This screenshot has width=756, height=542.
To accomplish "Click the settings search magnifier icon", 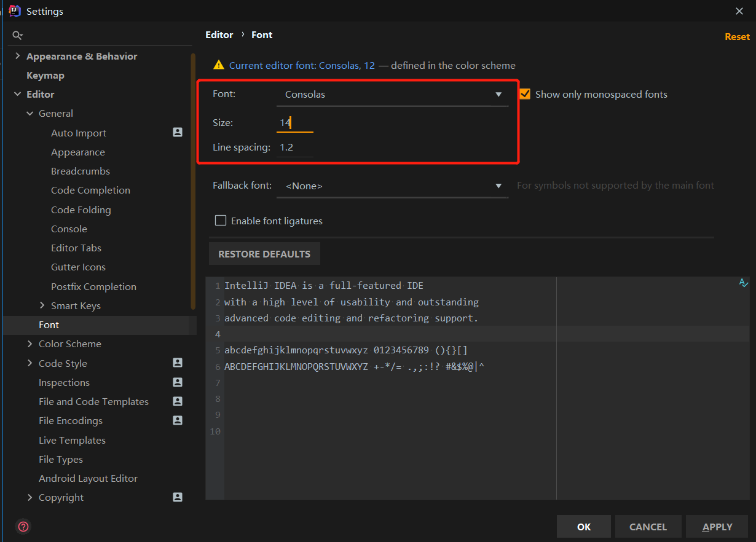I will coord(18,36).
